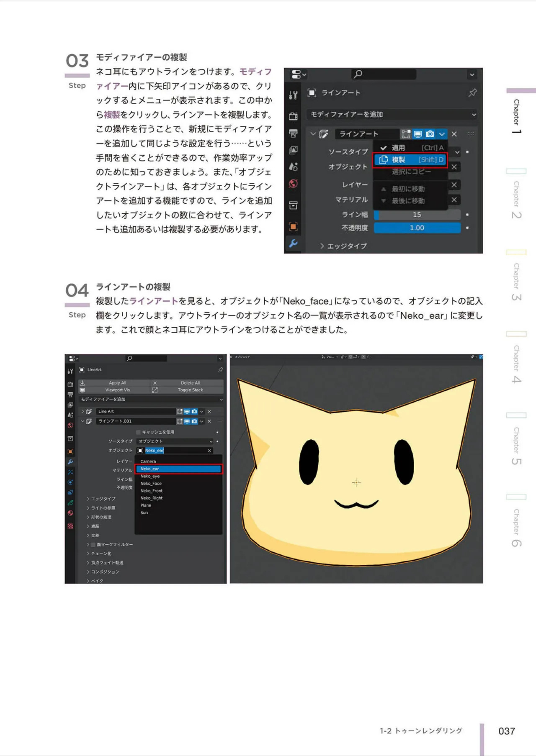Toggle render camera visibility on ラインアート modifier
This screenshot has width=536, height=756.
430,134
